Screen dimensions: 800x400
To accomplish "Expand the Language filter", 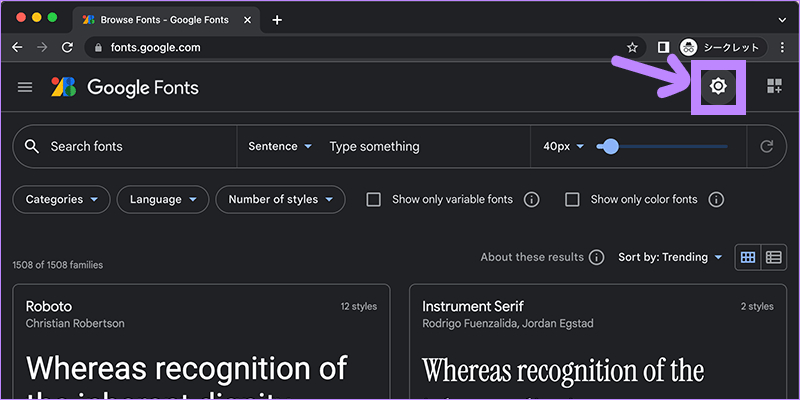I will [163, 199].
